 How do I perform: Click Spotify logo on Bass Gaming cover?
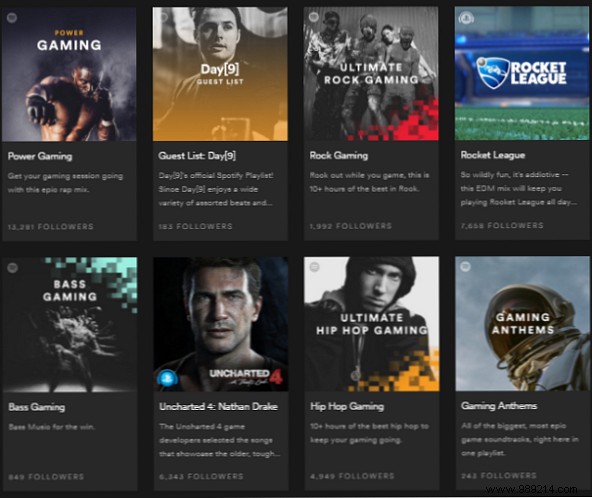[12, 268]
